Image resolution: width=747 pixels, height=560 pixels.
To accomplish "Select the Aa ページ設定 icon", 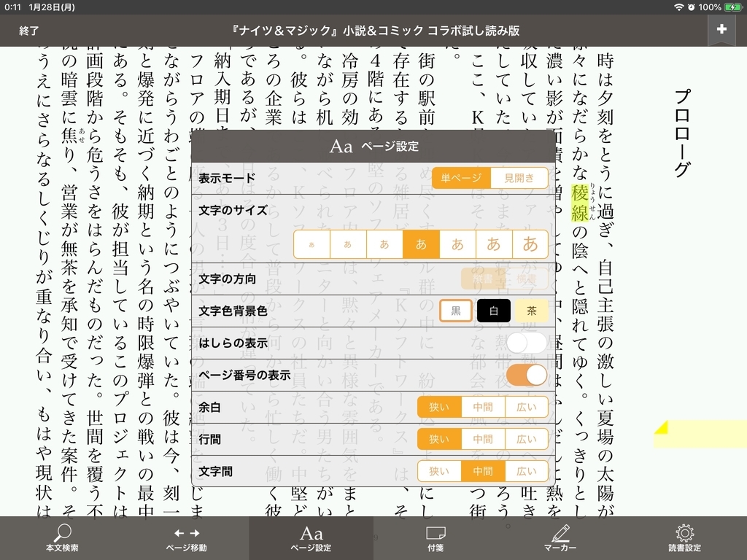I will click(x=311, y=537).
